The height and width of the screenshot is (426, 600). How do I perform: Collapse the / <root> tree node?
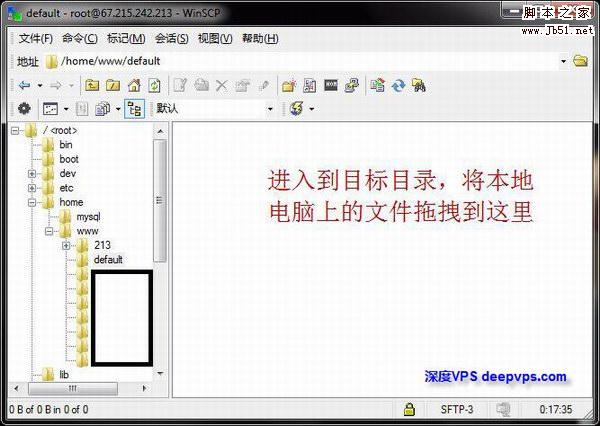coord(15,131)
